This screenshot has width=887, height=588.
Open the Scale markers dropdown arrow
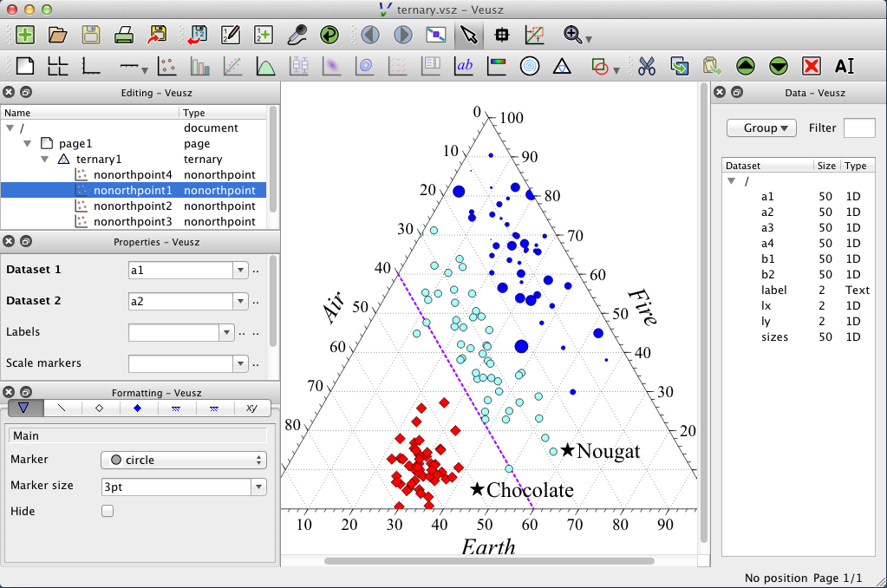240,363
